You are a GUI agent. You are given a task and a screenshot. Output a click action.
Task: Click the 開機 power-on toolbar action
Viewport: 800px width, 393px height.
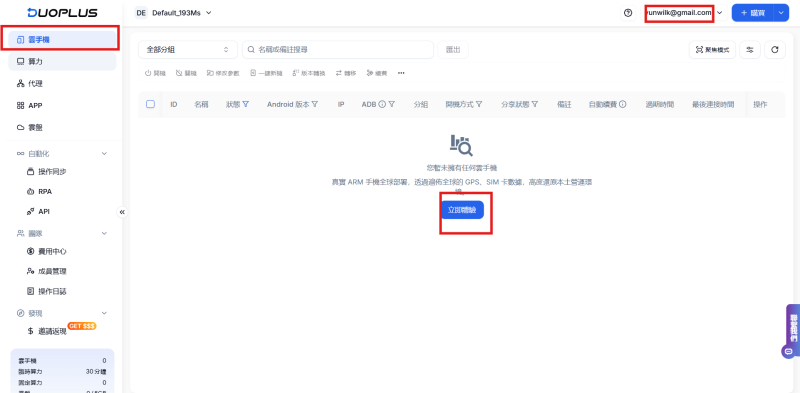pyautogui.click(x=156, y=73)
